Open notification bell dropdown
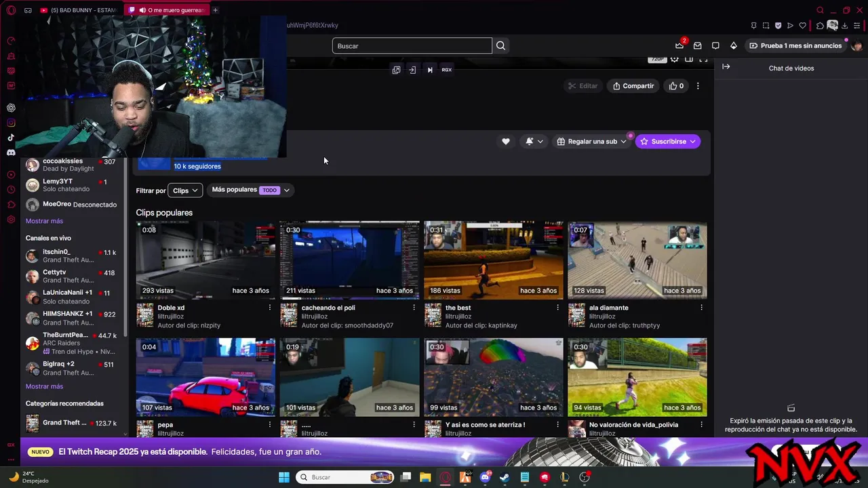 click(534, 142)
